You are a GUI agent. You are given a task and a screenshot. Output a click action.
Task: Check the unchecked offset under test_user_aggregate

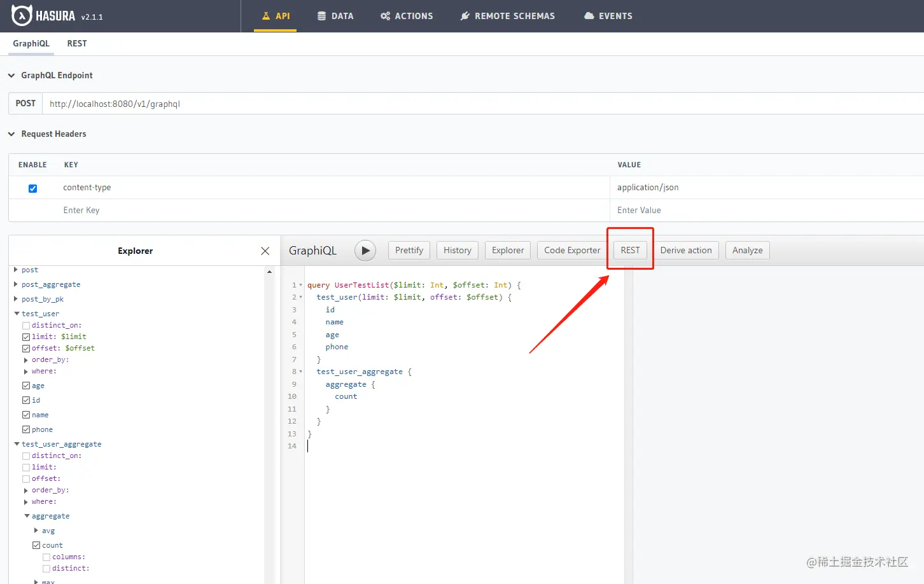tap(26, 479)
